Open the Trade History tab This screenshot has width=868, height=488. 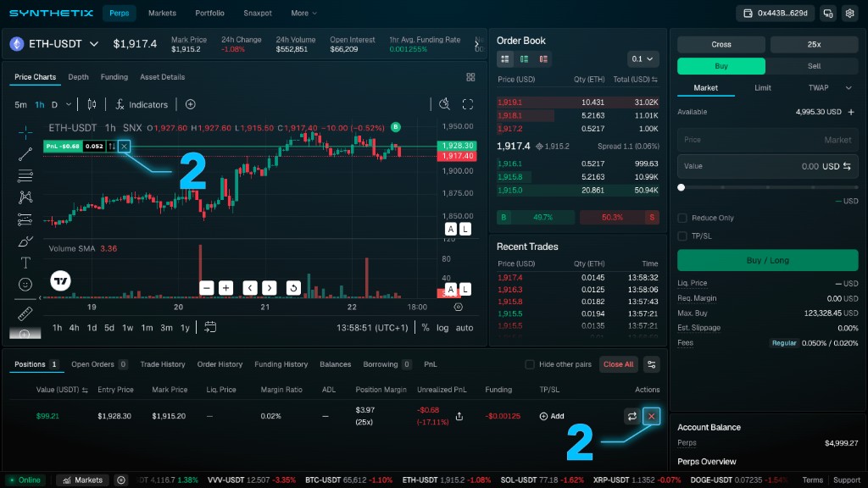(163, 364)
